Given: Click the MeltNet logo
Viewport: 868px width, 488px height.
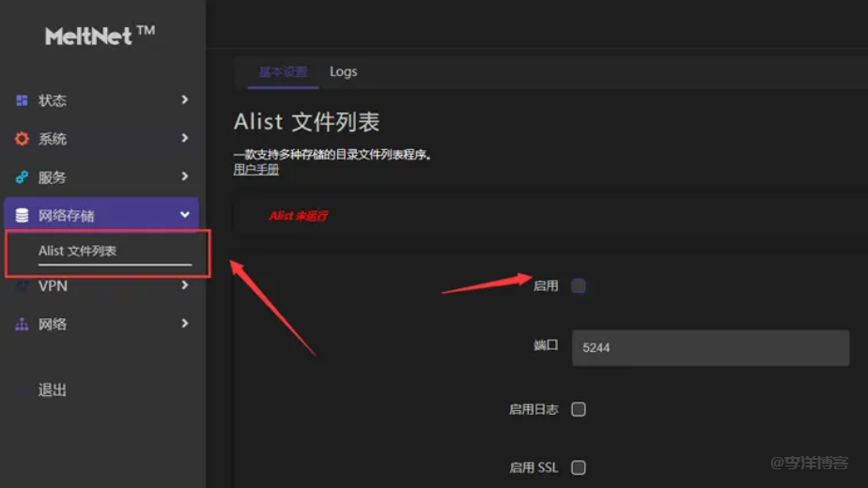Looking at the screenshot, I should pyautogui.click(x=100, y=36).
